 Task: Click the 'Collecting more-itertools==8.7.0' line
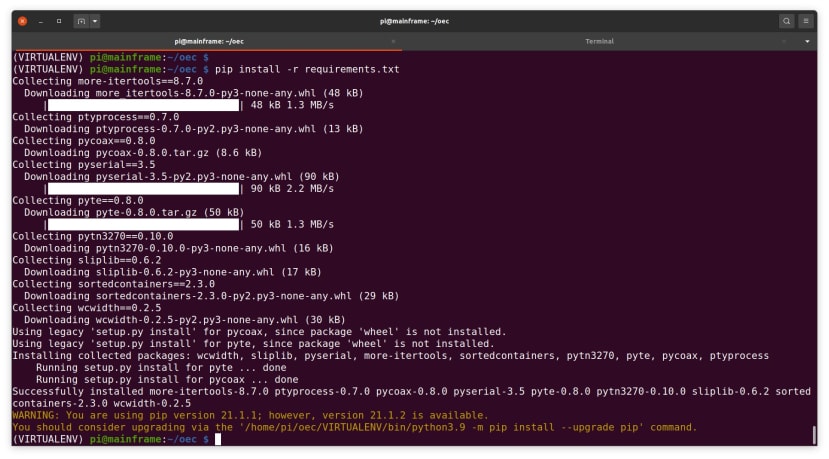(108, 81)
